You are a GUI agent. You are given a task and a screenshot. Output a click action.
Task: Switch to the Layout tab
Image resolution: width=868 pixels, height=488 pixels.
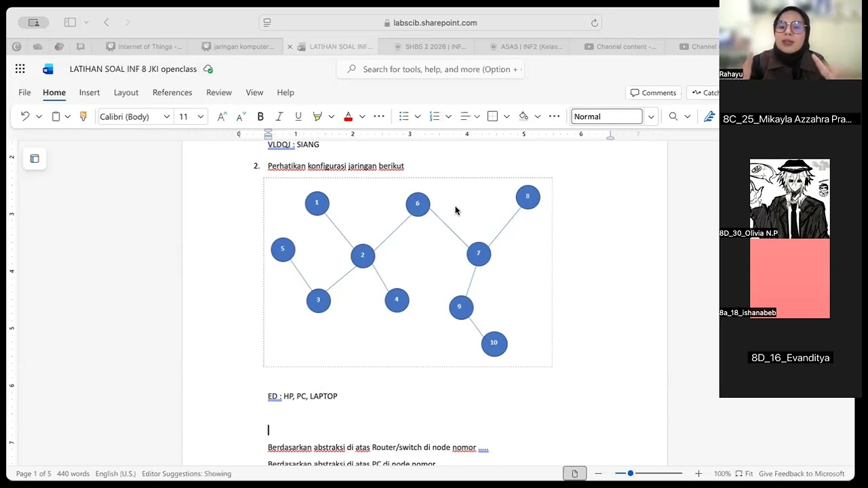(126, 92)
